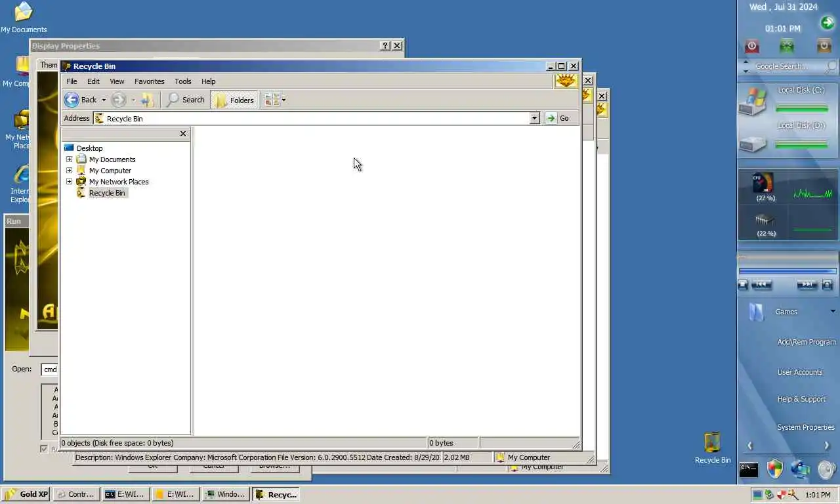Select Recycle Bin in folder tree
Screen dimensions: 840x504
click(106, 193)
